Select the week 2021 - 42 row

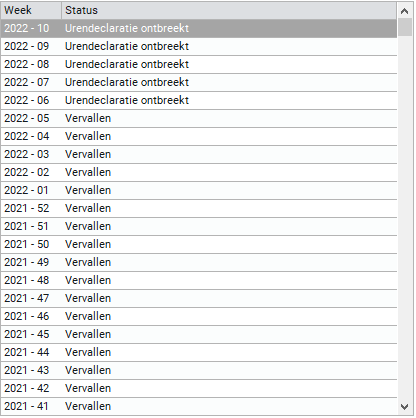(199, 388)
